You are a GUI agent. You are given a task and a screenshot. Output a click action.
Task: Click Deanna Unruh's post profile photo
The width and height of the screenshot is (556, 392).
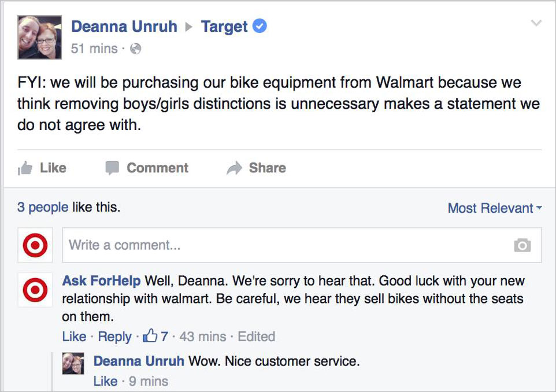point(39,37)
